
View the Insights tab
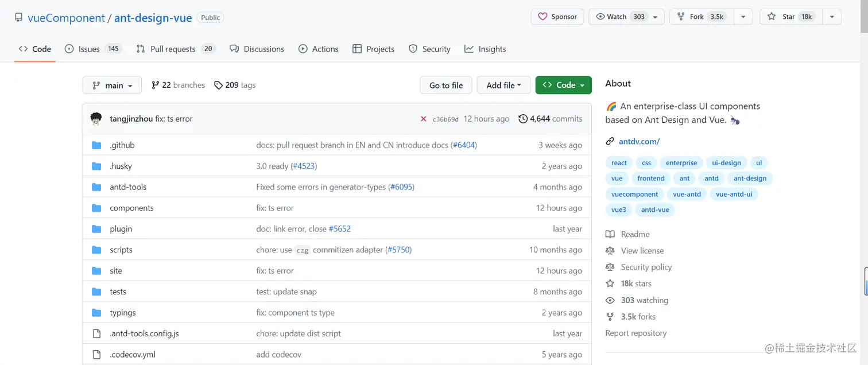(485, 49)
